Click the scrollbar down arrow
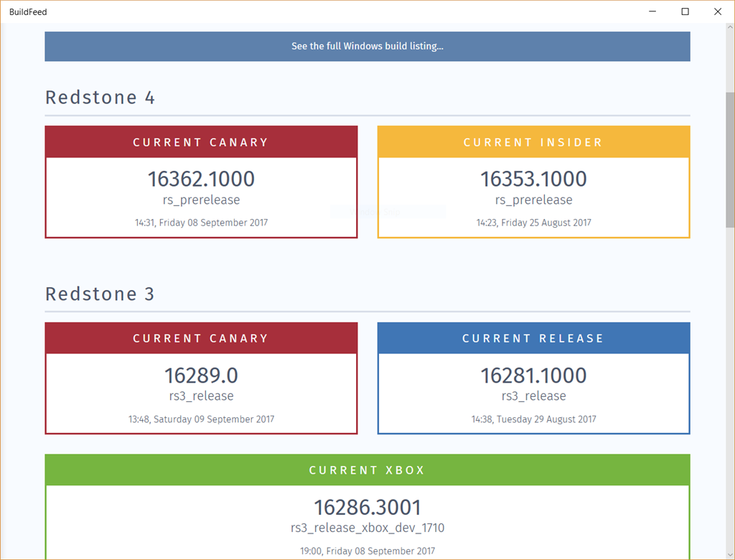Screen dimensions: 735x560 (x=730, y=555)
